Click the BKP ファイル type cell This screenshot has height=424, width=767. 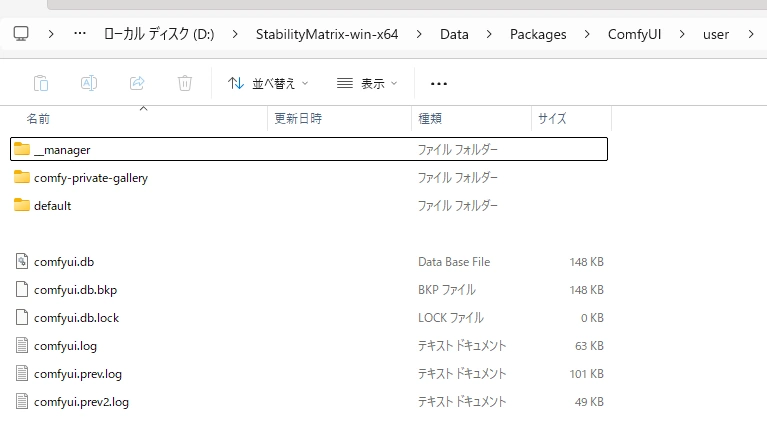[x=447, y=290]
